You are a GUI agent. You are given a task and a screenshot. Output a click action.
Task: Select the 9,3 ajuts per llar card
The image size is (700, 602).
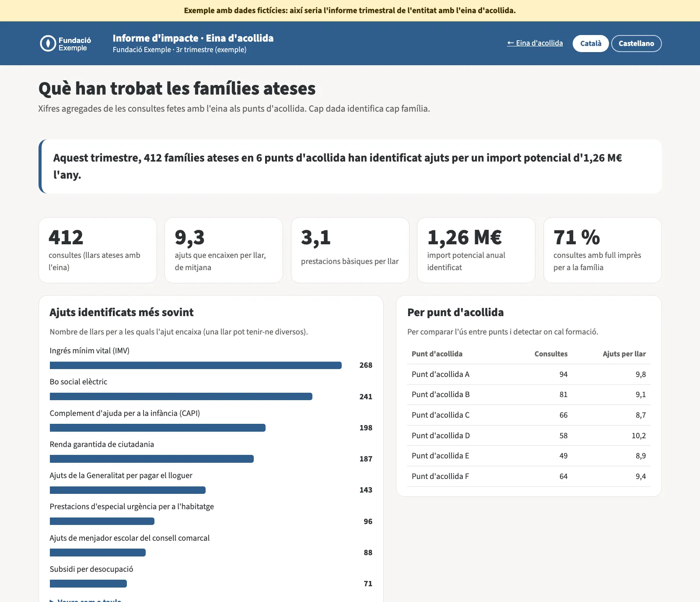(x=224, y=250)
